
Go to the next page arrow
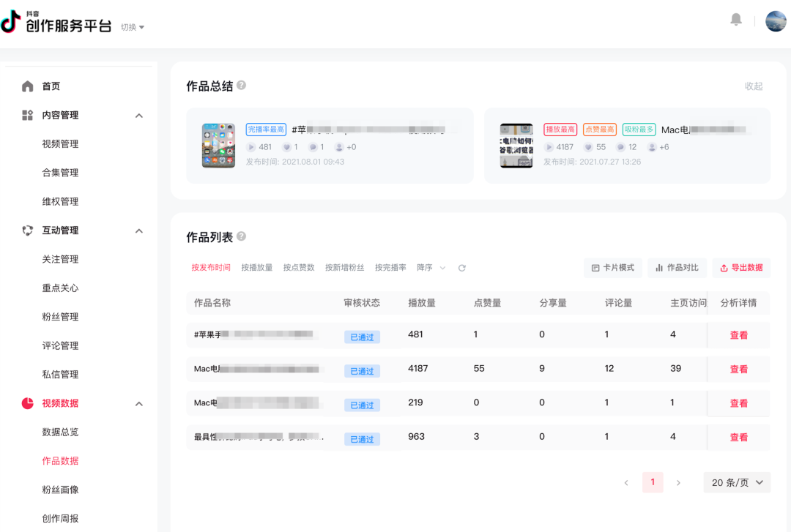[x=678, y=482]
